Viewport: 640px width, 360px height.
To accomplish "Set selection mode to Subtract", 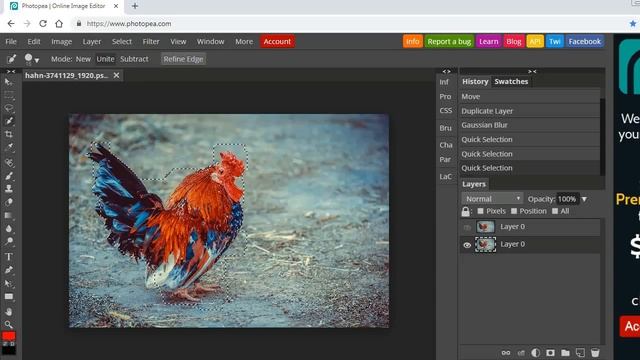I will [x=134, y=59].
